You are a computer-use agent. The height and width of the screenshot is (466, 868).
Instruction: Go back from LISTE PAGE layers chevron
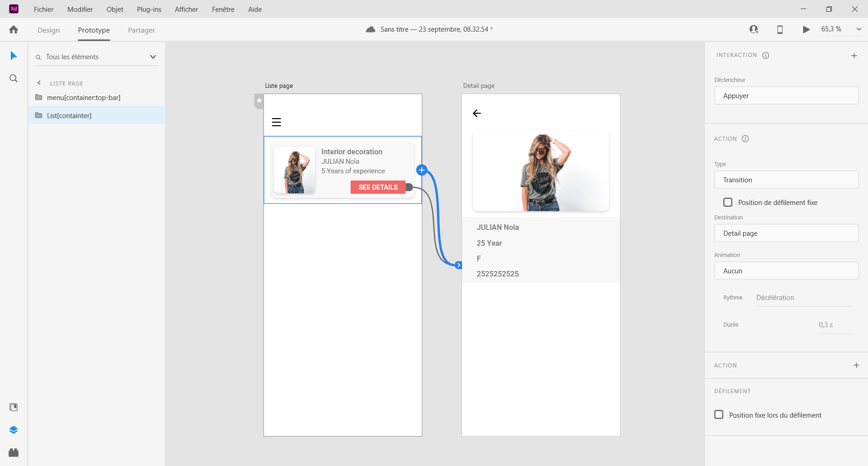click(39, 83)
